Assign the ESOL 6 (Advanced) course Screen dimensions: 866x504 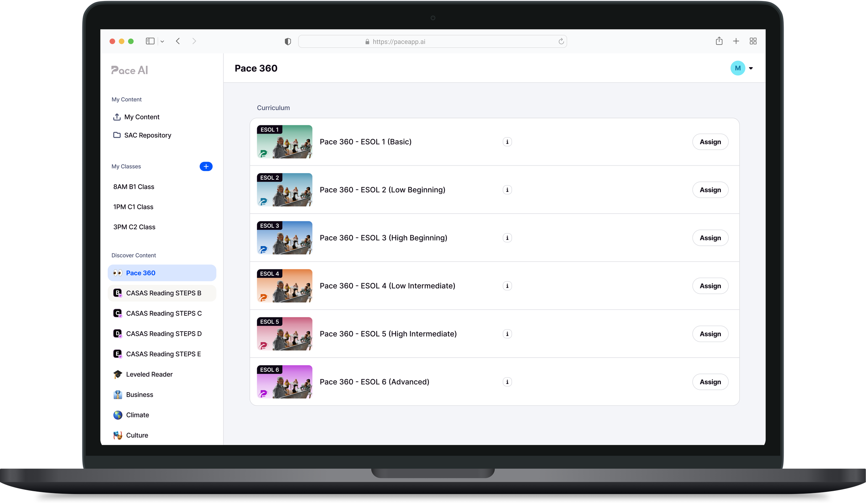click(x=710, y=382)
